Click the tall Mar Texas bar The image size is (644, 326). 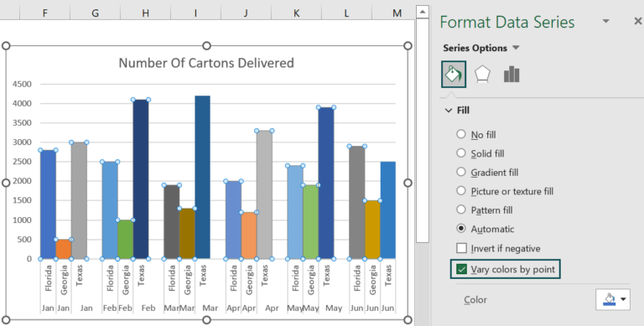[202, 177]
